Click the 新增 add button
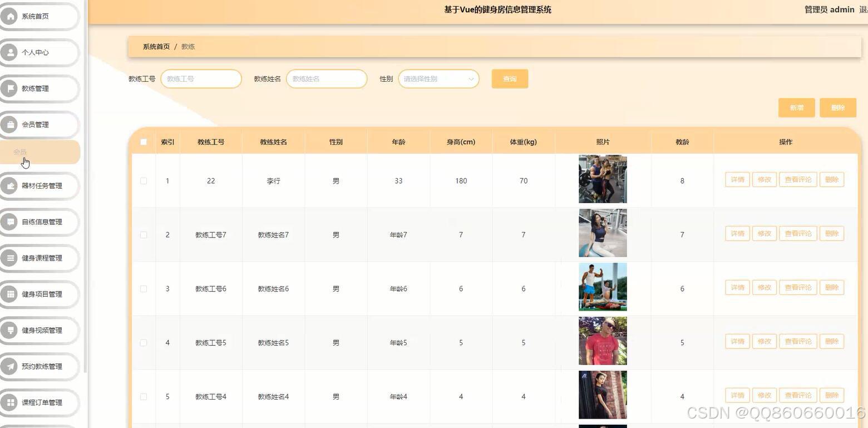This screenshot has height=428, width=868. [x=797, y=108]
